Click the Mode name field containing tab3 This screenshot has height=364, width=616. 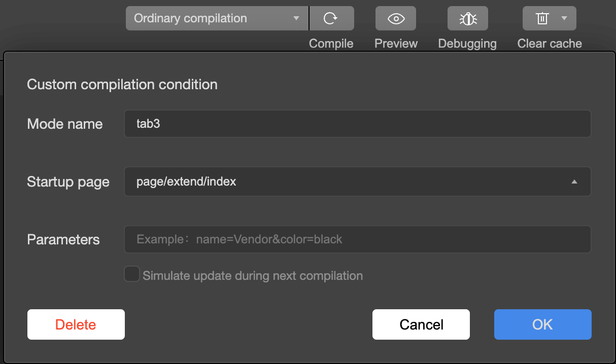pyautogui.click(x=357, y=124)
